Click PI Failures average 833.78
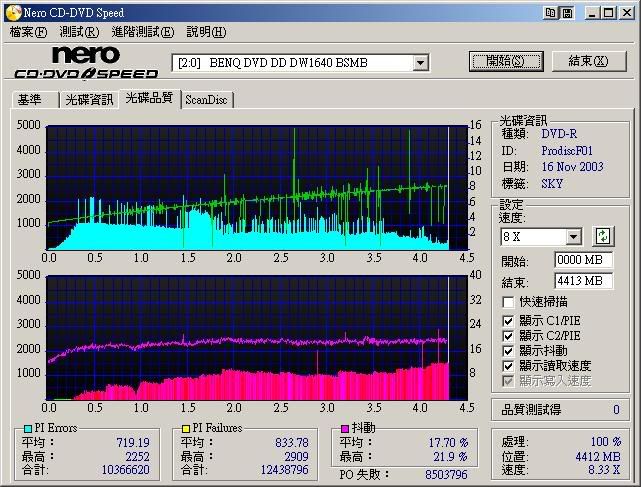This screenshot has height=487, width=641. click(x=292, y=442)
